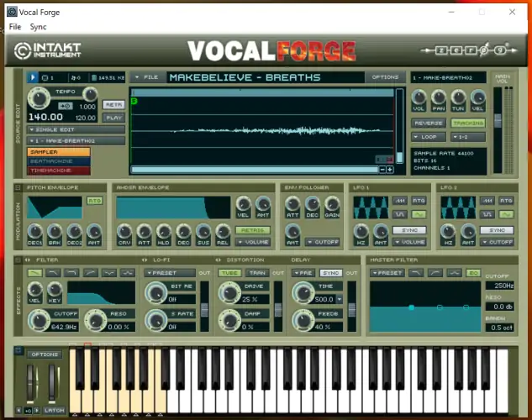The height and width of the screenshot is (420, 532).
Task: Select the Master Filter bandpass shape icon
Action: coord(455,273)
